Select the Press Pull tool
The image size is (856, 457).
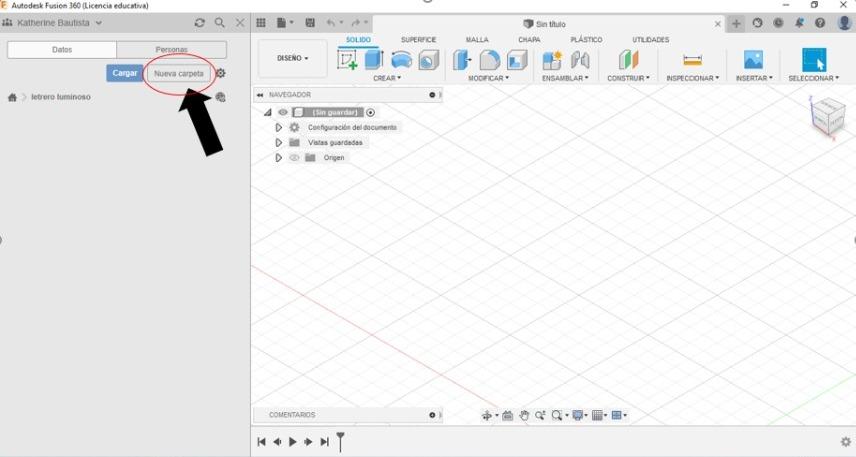[x=462, y=60]
